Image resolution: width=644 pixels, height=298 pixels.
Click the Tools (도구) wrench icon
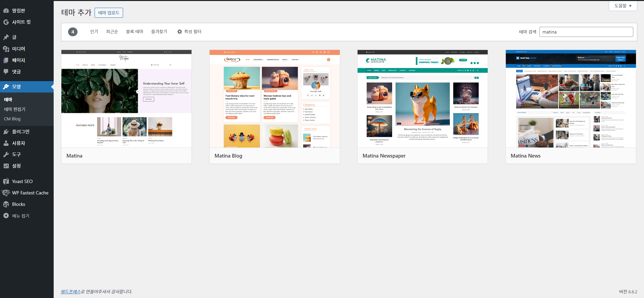pyautogui.click(x=6, y=155)
